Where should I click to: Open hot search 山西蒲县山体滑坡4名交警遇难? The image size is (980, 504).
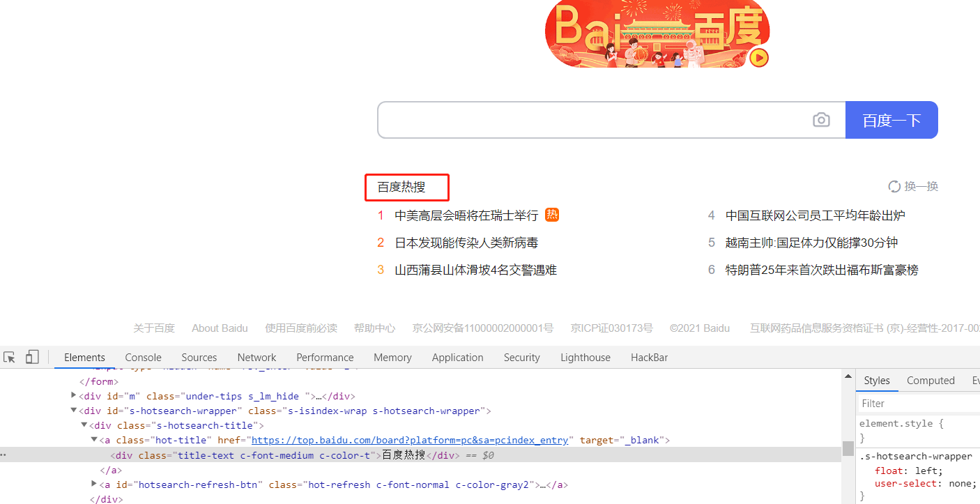tap(476, 270)
